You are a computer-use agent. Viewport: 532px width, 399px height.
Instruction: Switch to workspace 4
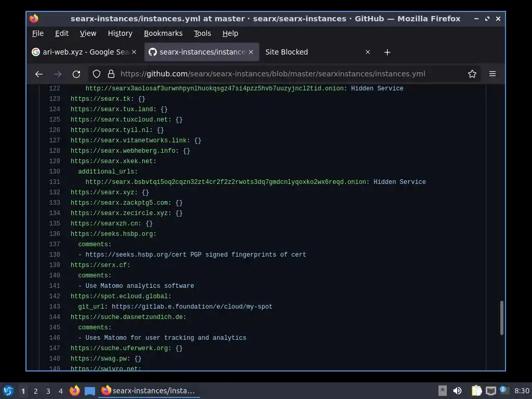pyautogui.click(x=61, y=391)
